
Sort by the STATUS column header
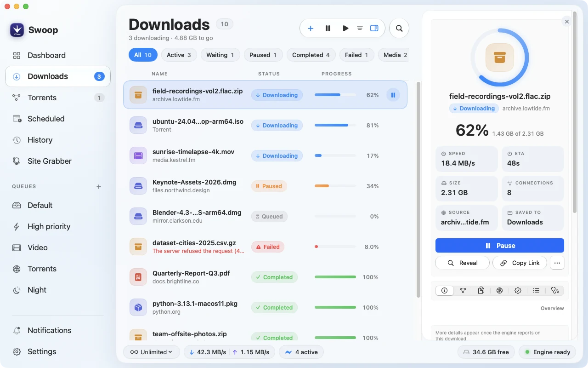[269, 74]
